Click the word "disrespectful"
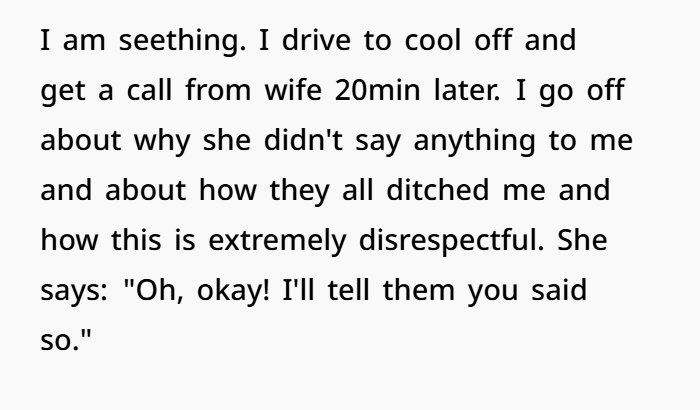This screenshot has width=700, height=410. click(451, 241)
